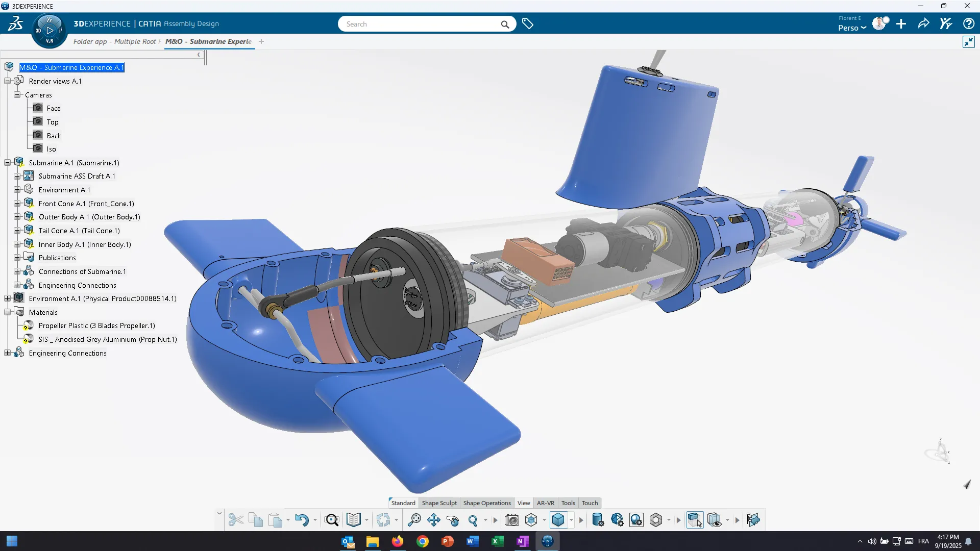The width and height of the screenshot is (980, 551).
Task: Expand the Publications tree node
Action: tap(17, 257)
